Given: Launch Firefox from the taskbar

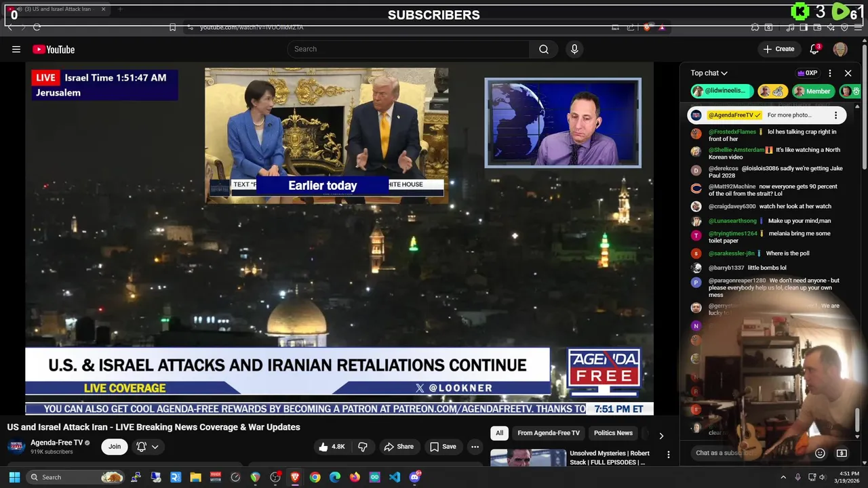Looking at the screenshot, I should coord(355,477).
